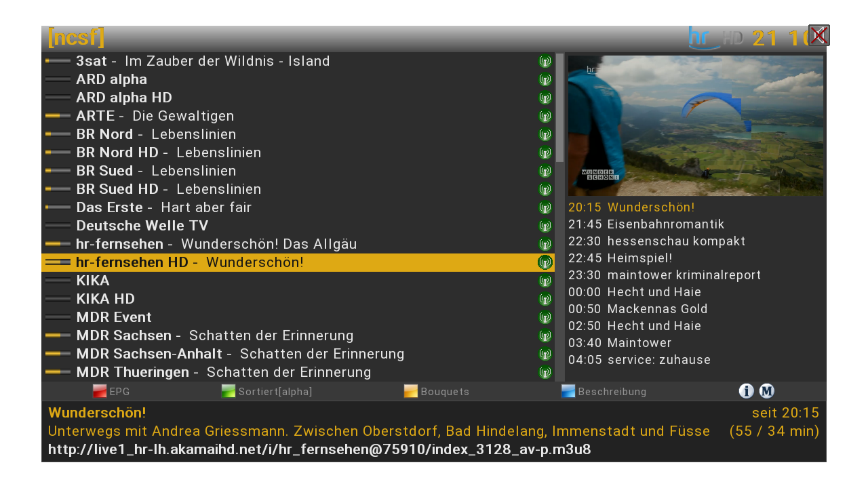Click the webstream icon beside 3sat
868x488 pixels.
pyautogui.click(x=545, y=61)
